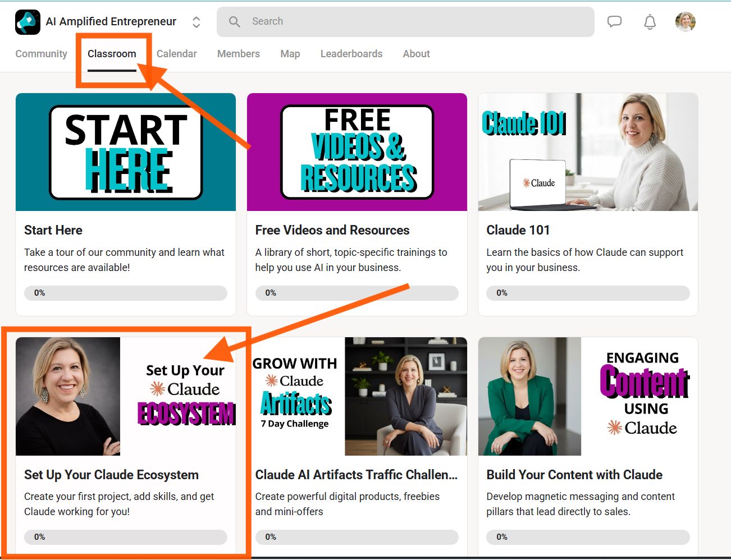Open the Grow With Claude Artifacts thumbnail
Screen dimensions: 731x560
357,396
